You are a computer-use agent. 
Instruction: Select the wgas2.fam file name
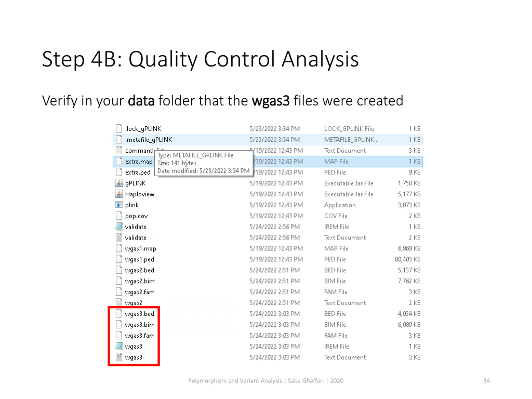[x=140, y=292]
